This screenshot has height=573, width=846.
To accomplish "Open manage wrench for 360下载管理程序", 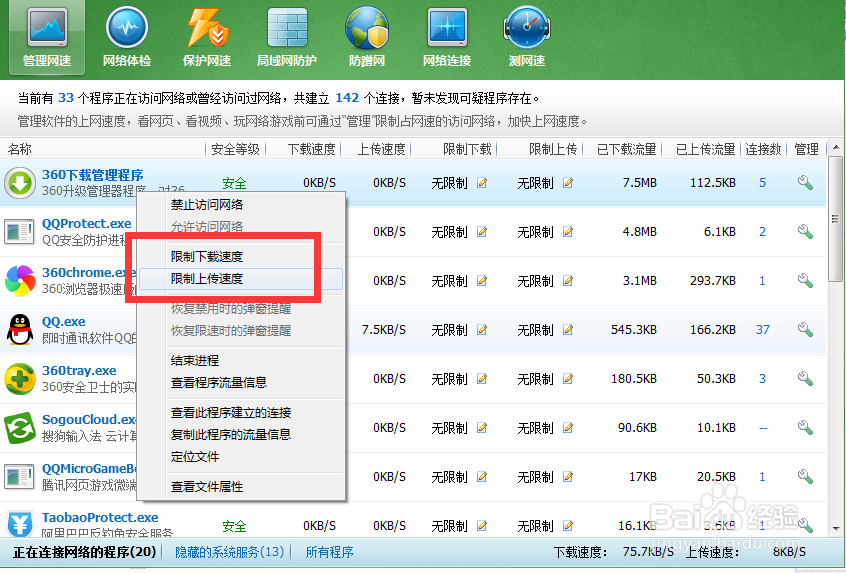I will point(805,183).
